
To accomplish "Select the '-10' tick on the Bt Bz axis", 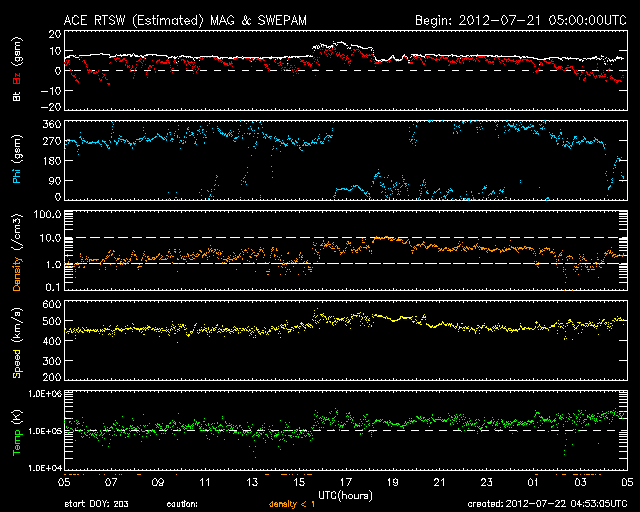I will (51, 90).
